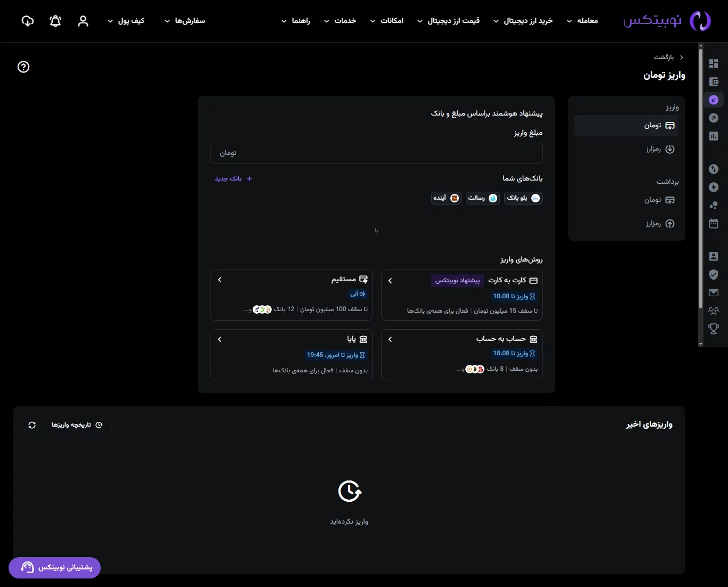Open the three-dots bubbles sidebar icon

tap(714, 206)
